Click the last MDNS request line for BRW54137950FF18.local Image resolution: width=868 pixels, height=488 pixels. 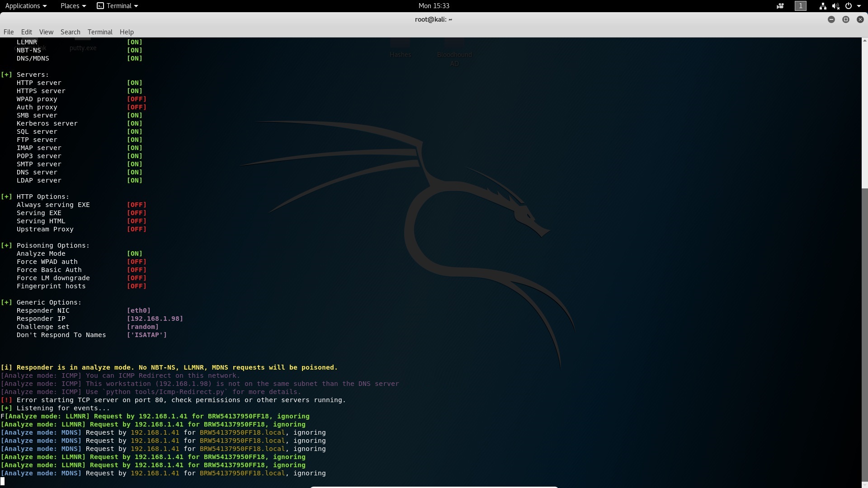pyautogui.click(x=163, y=473)
